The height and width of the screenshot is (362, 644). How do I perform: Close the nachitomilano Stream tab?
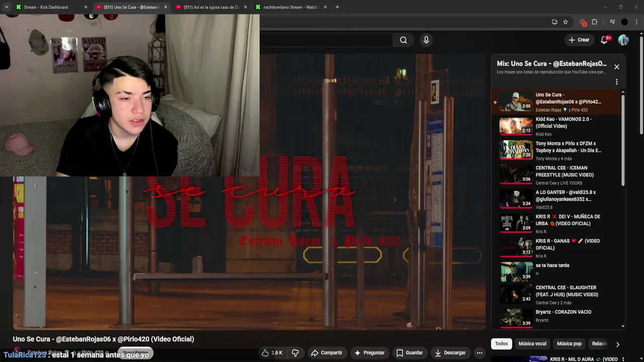tap(325, 7)
